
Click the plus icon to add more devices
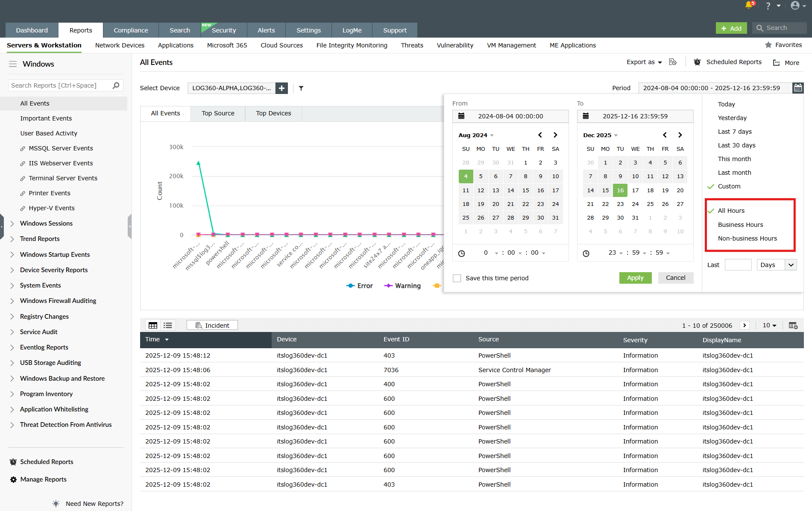pos(281,88)
